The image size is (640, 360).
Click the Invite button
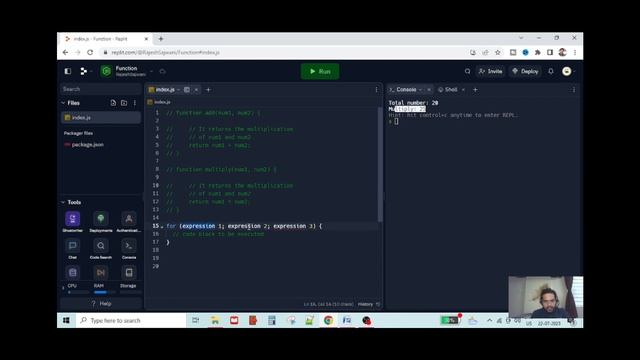[491, 71]
